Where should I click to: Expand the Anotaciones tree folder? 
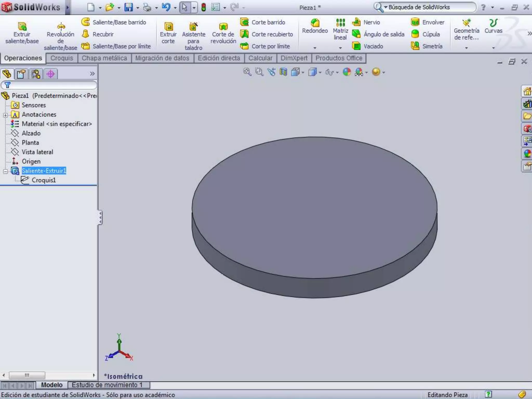coord(5,115)
